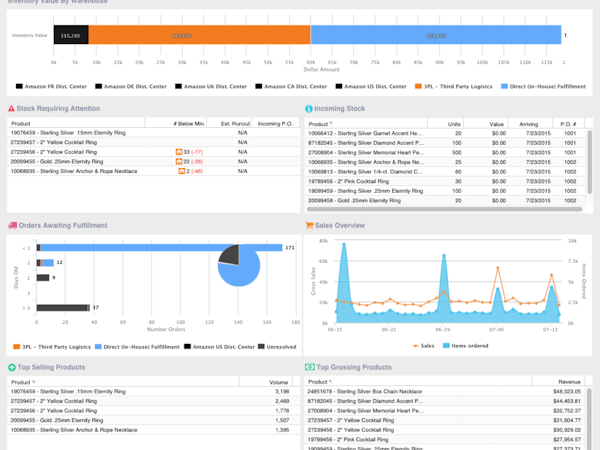Toggle the Amazon DE Dist. Center legend item

click(x=131, y=86)
